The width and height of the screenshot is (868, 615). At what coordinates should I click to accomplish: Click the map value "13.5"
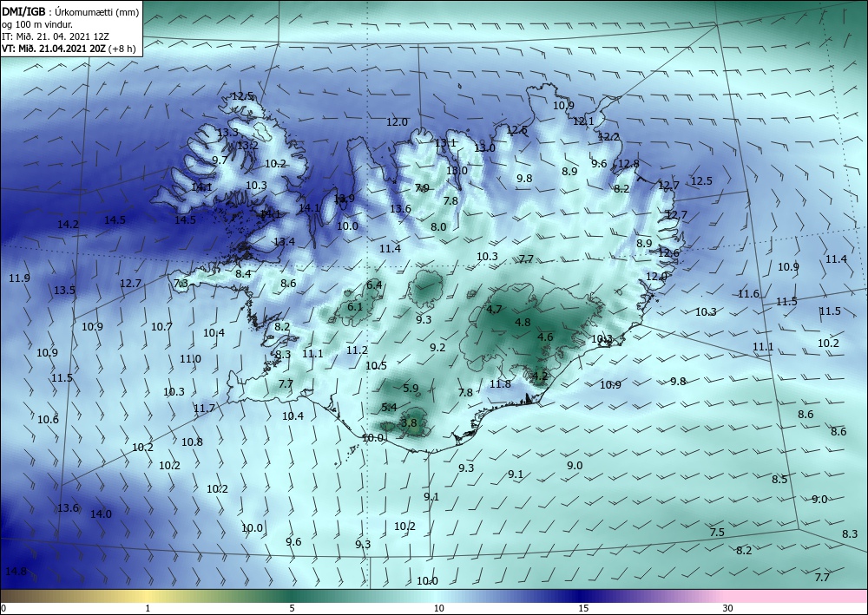(x=64, y=291)
